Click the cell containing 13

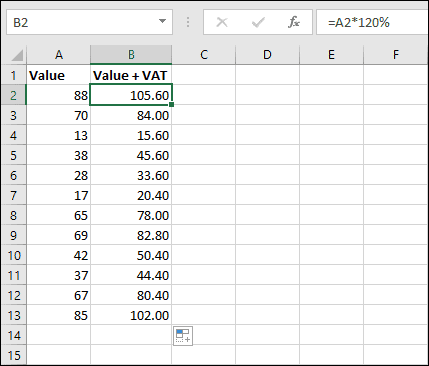pyautogui.click(x=59, y=135)
